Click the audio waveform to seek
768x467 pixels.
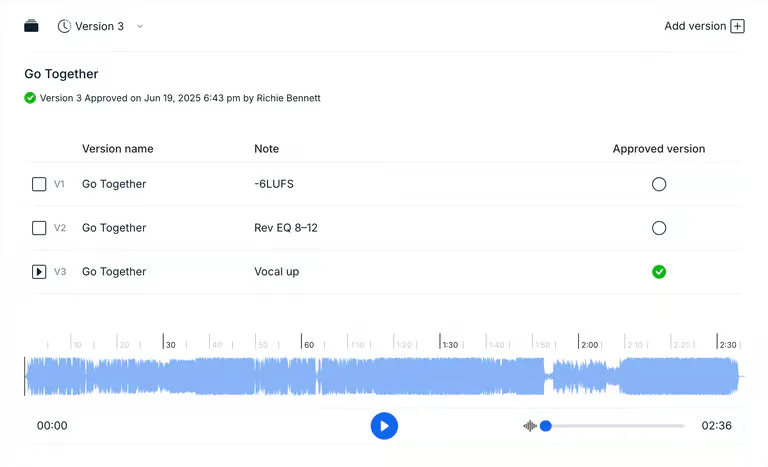382,376
